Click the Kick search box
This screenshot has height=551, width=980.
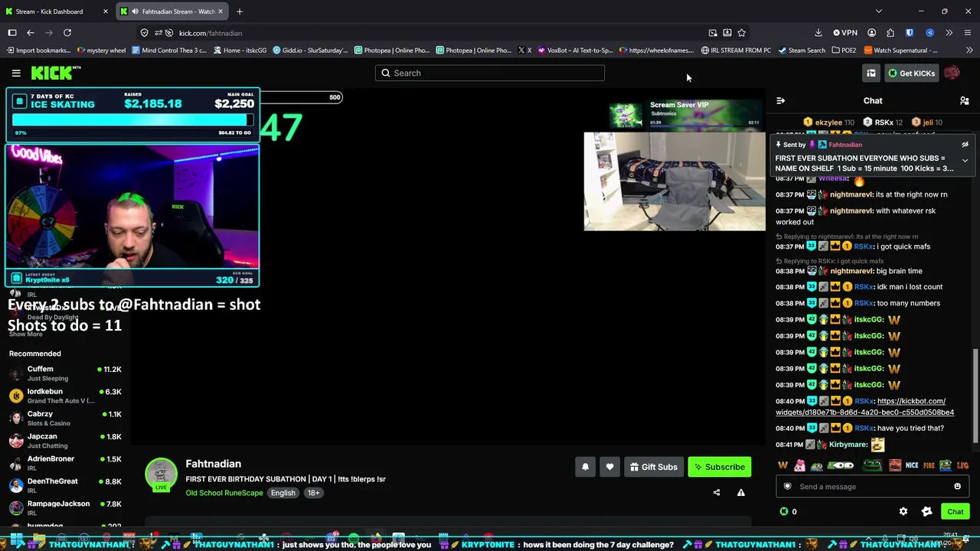pyautogui.click(x=490, y=73)
